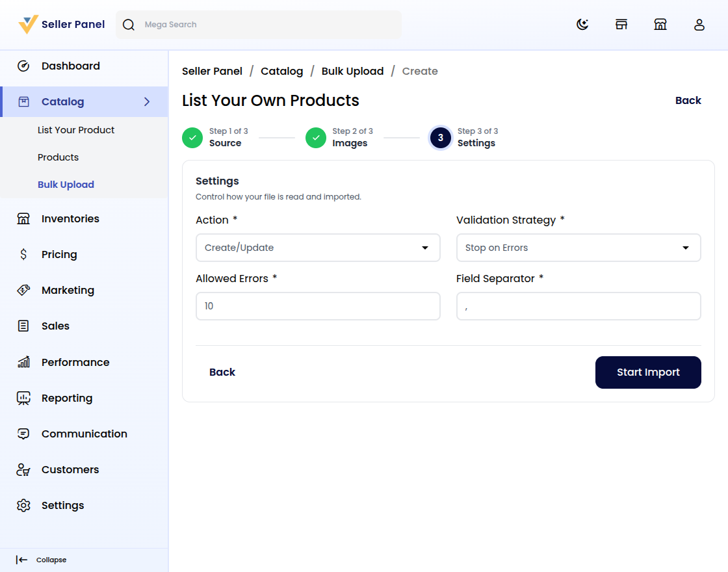This screenshot has height=572, width=728.
Task: Select Bulk Upload submenu item
Action: click(66, 185)
